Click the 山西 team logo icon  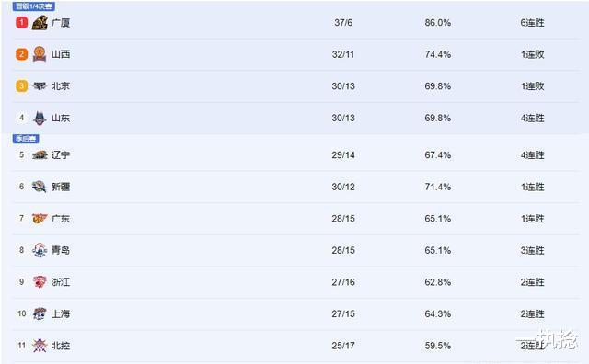pos(40,54)
